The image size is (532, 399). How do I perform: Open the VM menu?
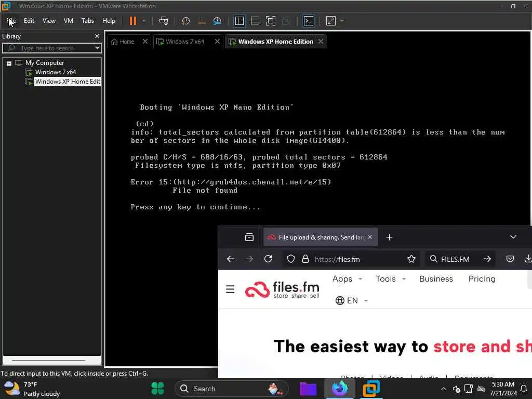(x=69, y=21)
